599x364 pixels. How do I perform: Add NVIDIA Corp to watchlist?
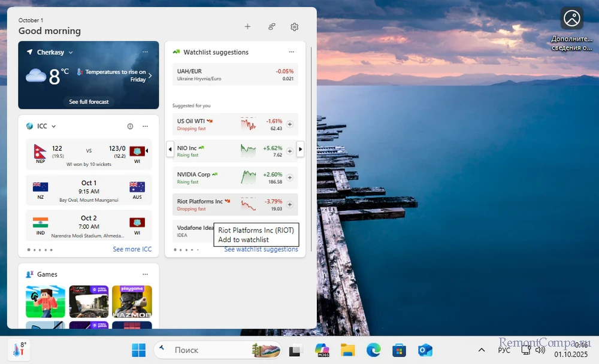pyautogui.click(x=290, y=178)
